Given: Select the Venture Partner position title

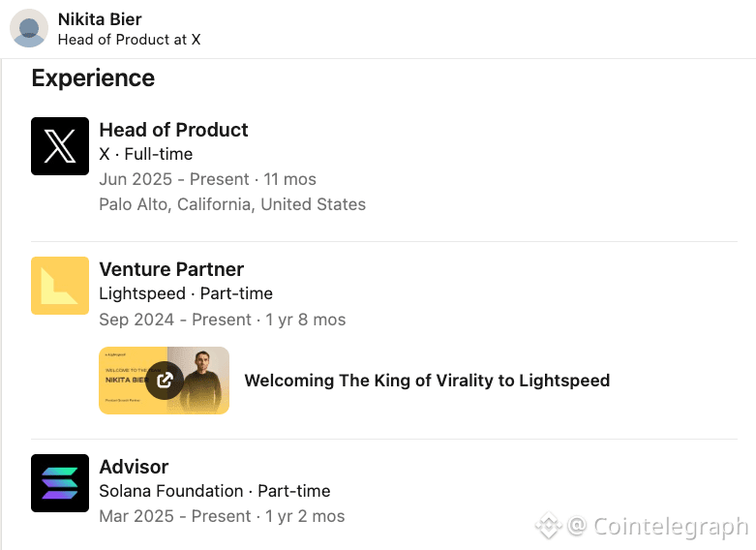Looking at the screenshot, I should click(171, 269).
